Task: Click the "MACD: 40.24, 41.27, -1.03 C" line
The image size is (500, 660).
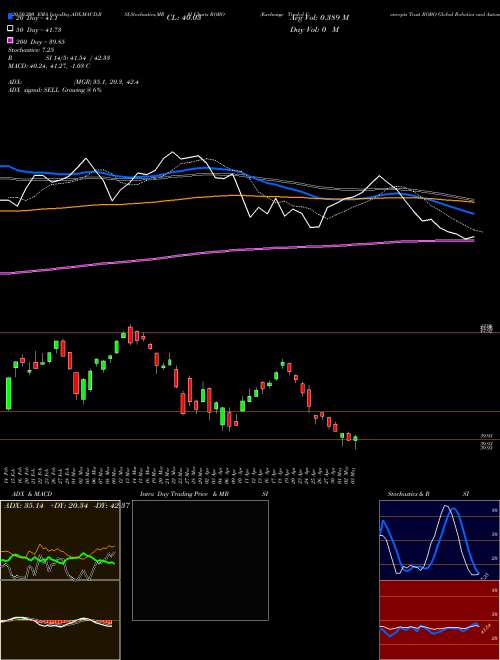Action: coord(49,66)
